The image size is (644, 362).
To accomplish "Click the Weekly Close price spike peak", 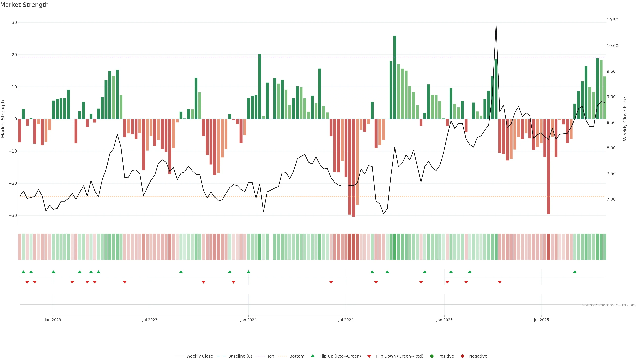I will pos(496,25).
